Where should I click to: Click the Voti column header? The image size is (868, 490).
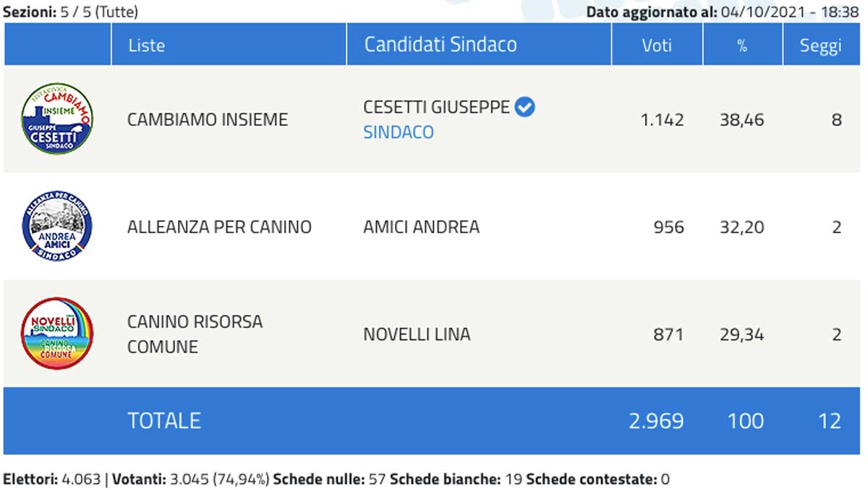pos(657,45)
